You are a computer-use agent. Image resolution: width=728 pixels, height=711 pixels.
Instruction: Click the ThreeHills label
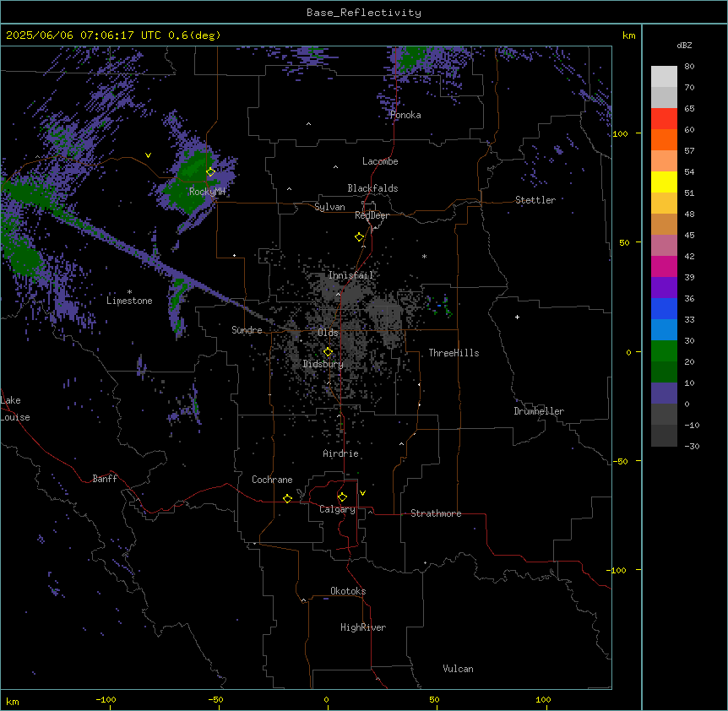pyautogui.click(x=454, y=353)
